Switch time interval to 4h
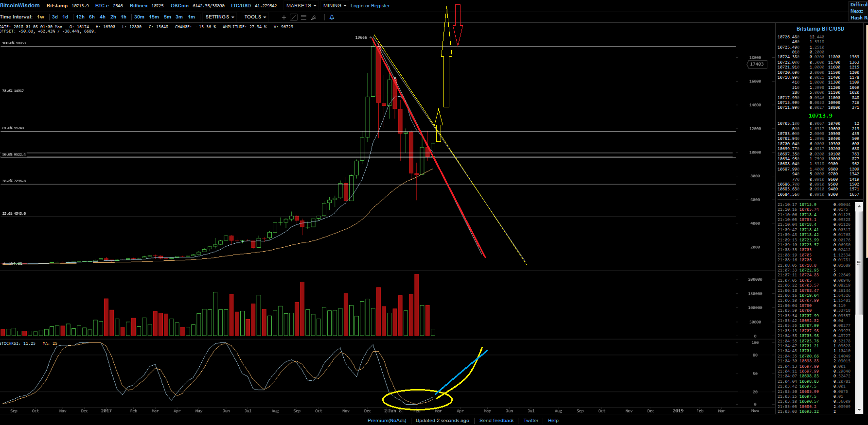The width and height of the screenshot is (868, 425). 103,17
